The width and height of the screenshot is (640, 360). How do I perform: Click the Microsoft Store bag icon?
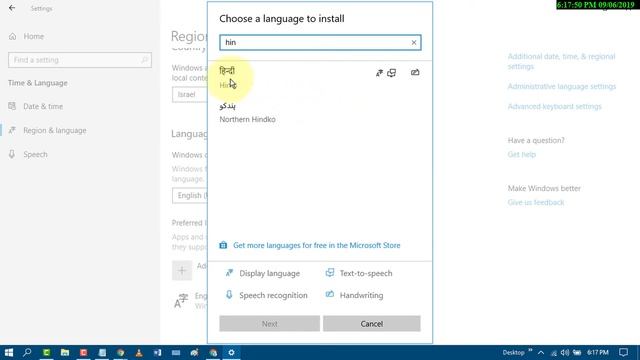click(223, 245)
